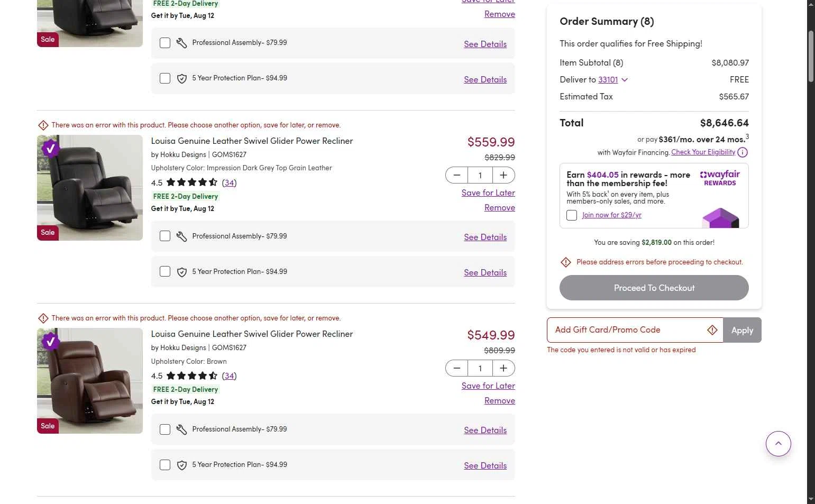Click quantity field of the $559.99 recliner
Screen dimensions: 815x504
click(x=480, y=175)
